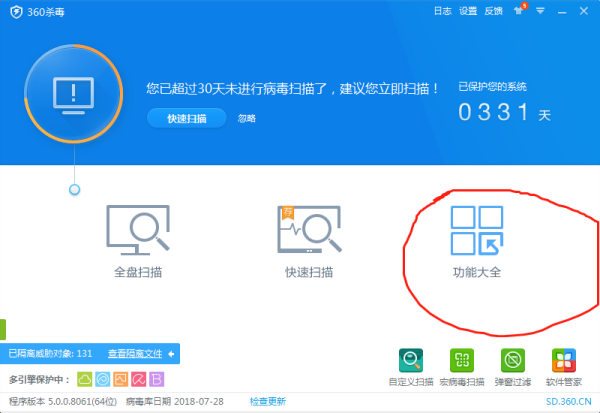This screenshot has height=413, width=600.
Task: Open 宏病毒扫描 macro virus scan
Action: 462,367
